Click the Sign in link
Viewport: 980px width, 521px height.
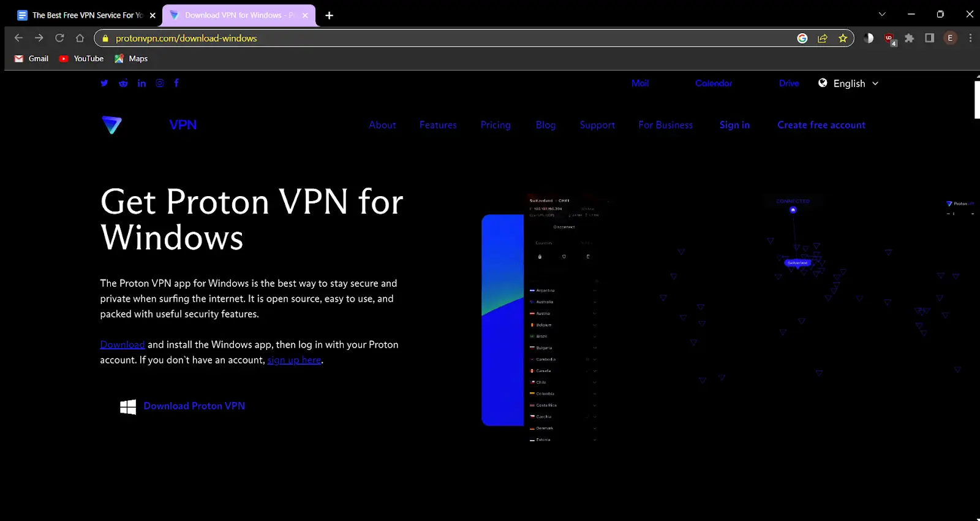[734, 125]
